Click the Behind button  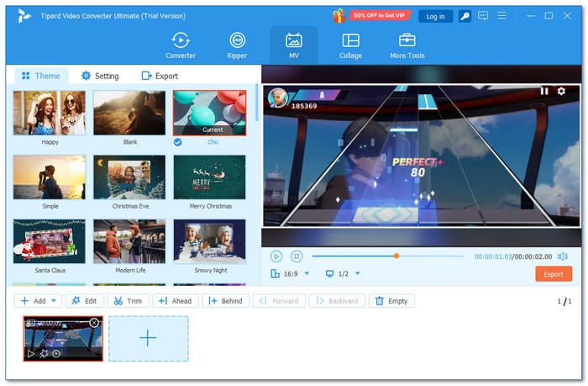coord(225,301)
